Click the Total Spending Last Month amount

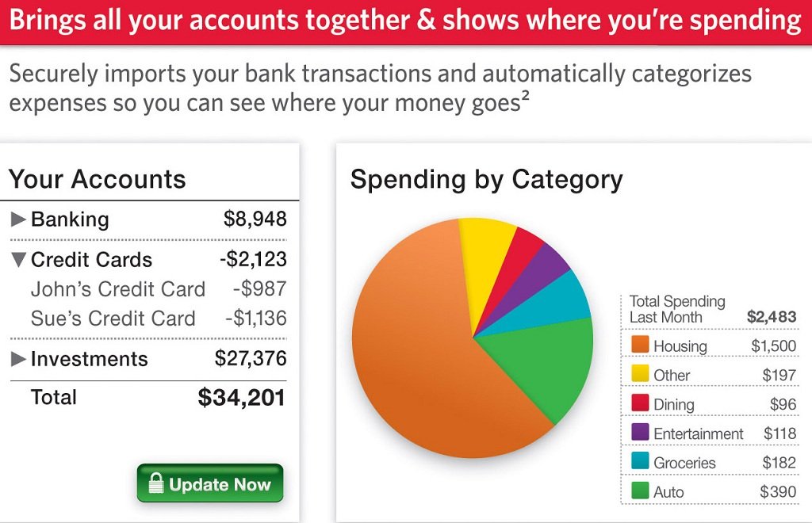[771, 317]
